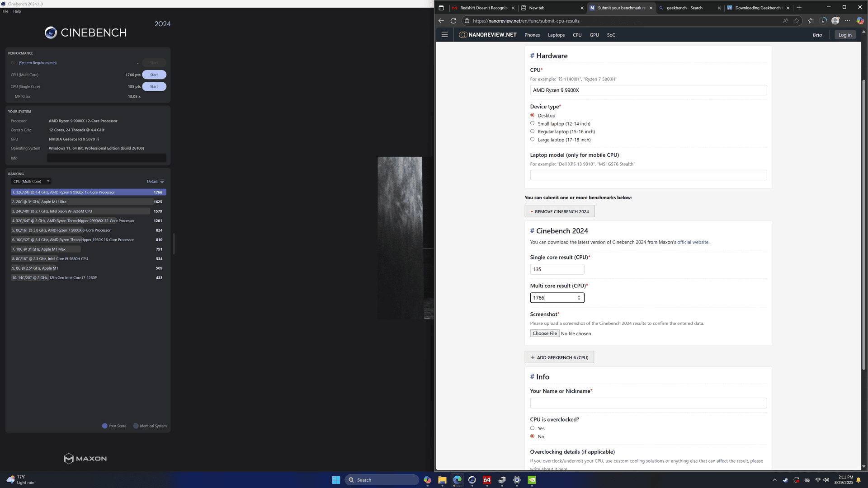The image size is (868, 488).
Task: Open the Edge profile avatar
Action: [835, 21]
